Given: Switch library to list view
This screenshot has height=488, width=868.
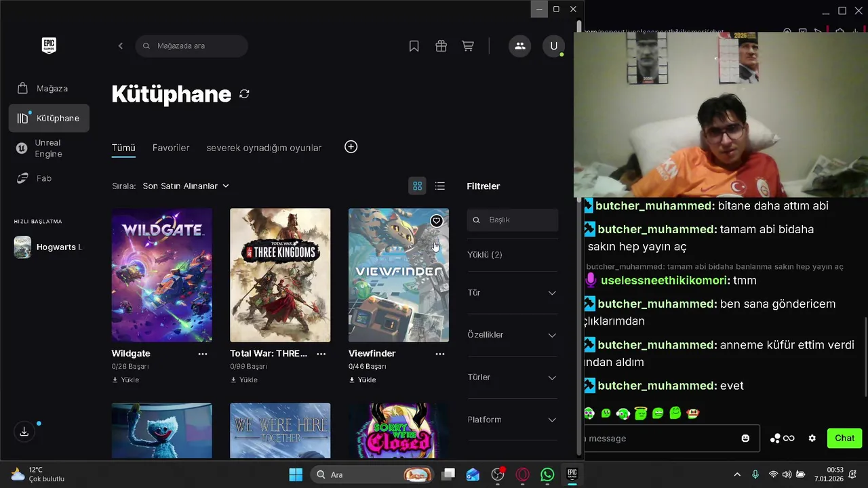Looking at the screenshot, I should (440, 186).
